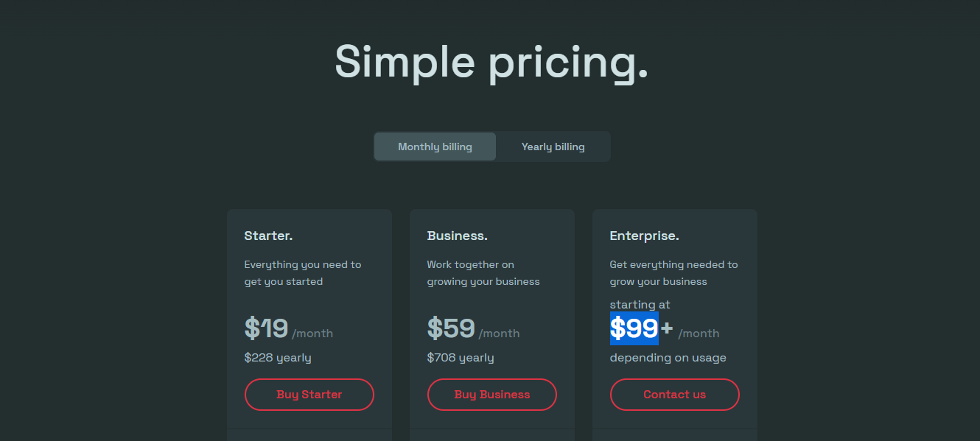
Task: Click the Starter plan heading
Action: tap(268, 235)
